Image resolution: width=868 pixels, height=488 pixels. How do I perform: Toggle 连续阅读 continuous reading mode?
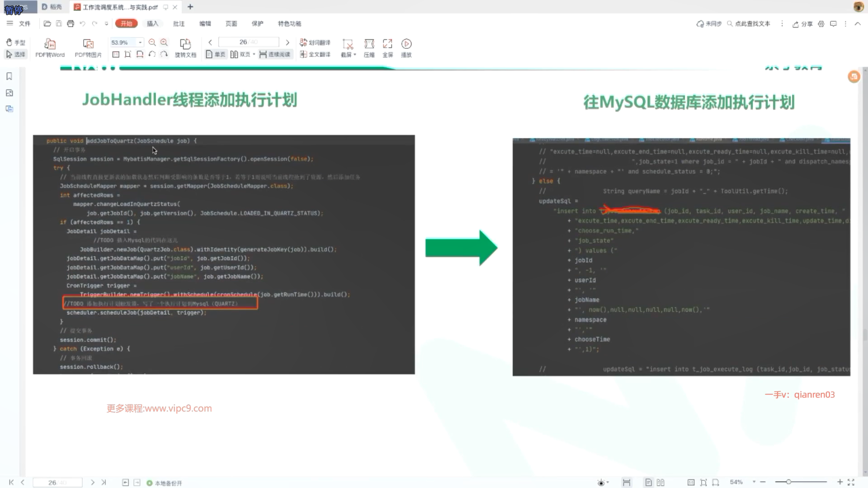point(275,54)
